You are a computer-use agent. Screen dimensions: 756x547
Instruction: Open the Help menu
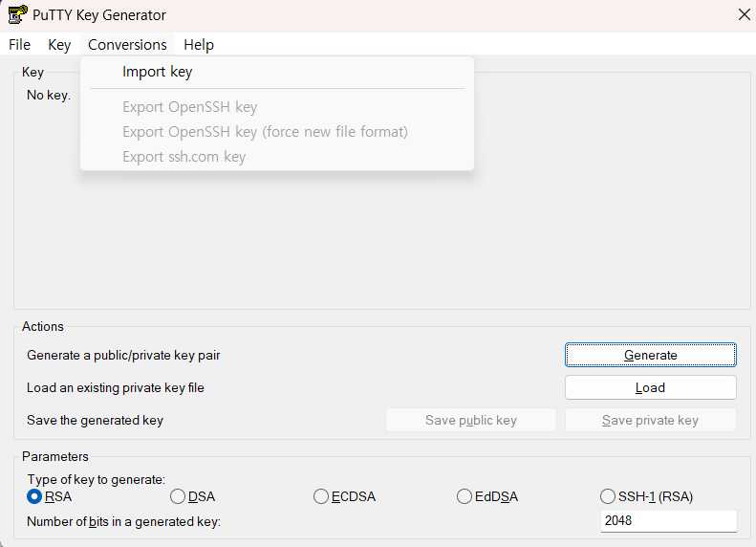click(x=199, y=44)
